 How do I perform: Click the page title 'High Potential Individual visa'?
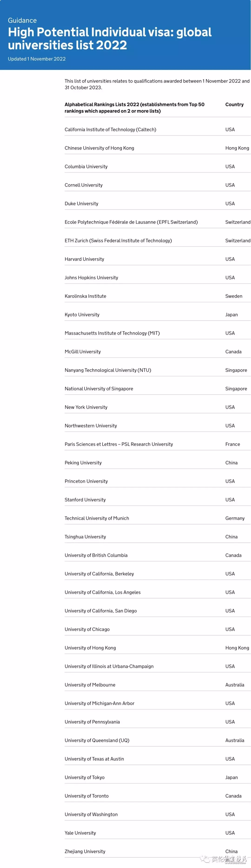[110, 39]
